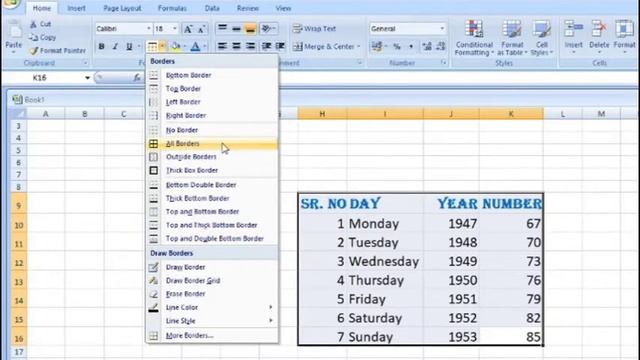Click the Cut command
The height and width of the screenshot is (360, 640).
pos(40,24)
